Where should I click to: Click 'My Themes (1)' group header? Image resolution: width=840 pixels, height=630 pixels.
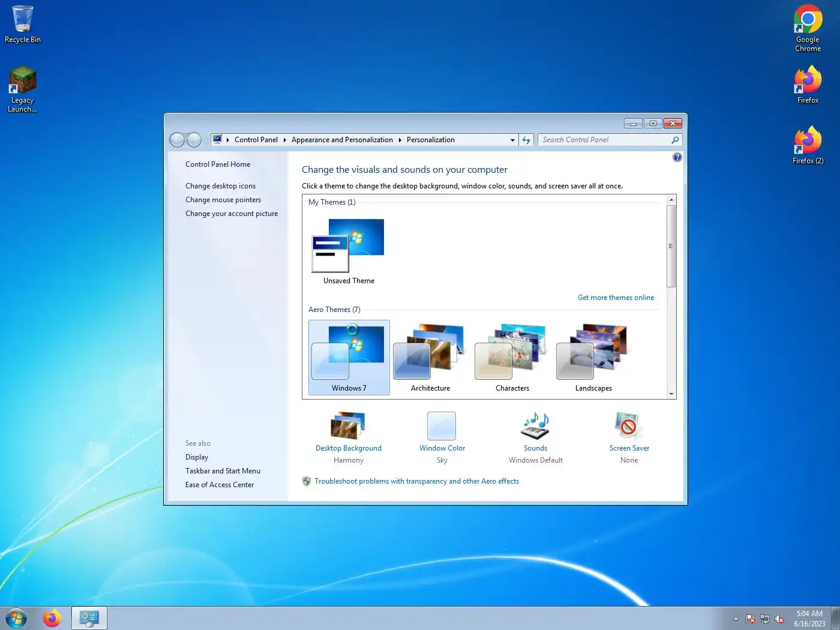(332, 202)
